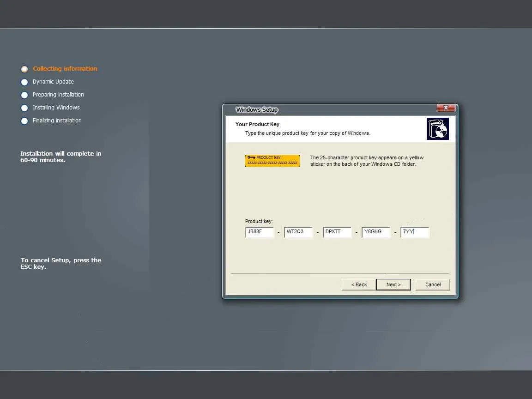Screen dimensions: 532x399
Task: Click the Finalizing installation step bullet
Action: 24,121
